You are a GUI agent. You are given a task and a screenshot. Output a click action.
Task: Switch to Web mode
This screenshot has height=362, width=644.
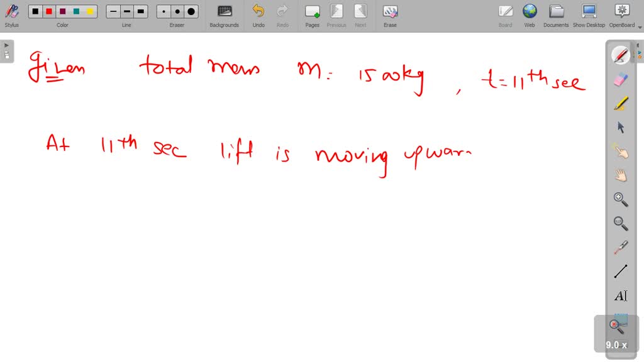pos(530,15)
